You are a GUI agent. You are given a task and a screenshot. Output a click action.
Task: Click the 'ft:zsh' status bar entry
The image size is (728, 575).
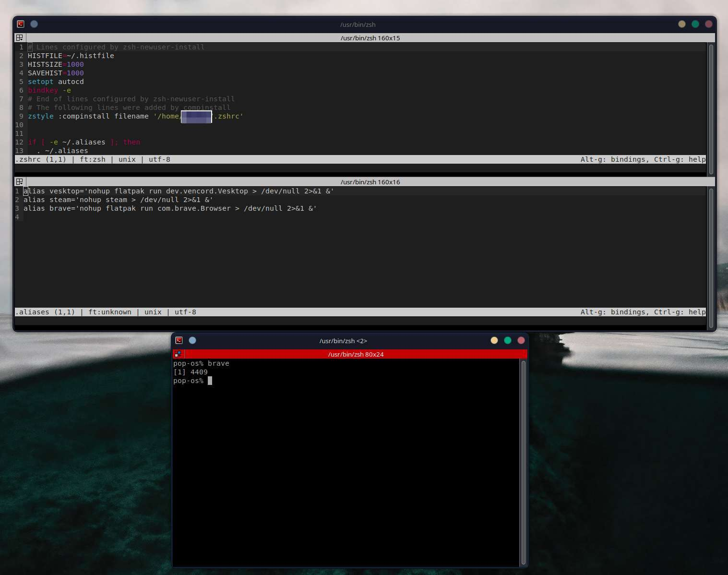[x=93, y=159]
